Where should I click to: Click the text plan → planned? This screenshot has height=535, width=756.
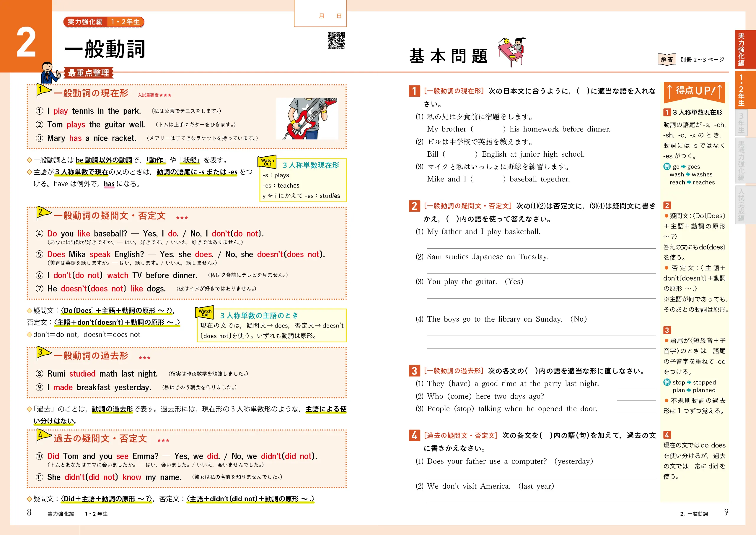[694, 390]
